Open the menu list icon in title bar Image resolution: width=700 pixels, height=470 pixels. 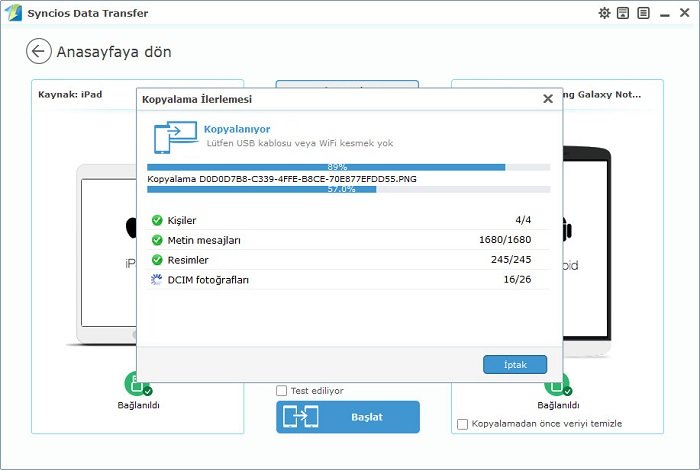643,13
